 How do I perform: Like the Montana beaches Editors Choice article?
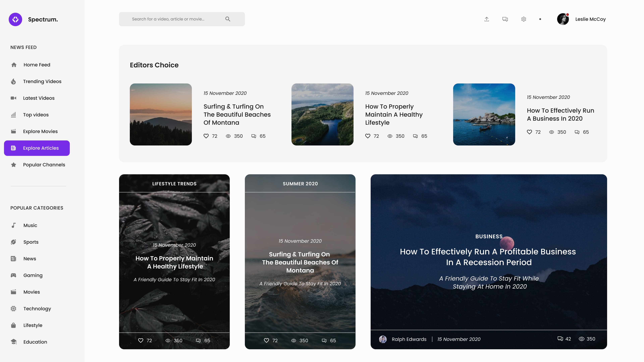pyautogui.click(x=206, y=136)
